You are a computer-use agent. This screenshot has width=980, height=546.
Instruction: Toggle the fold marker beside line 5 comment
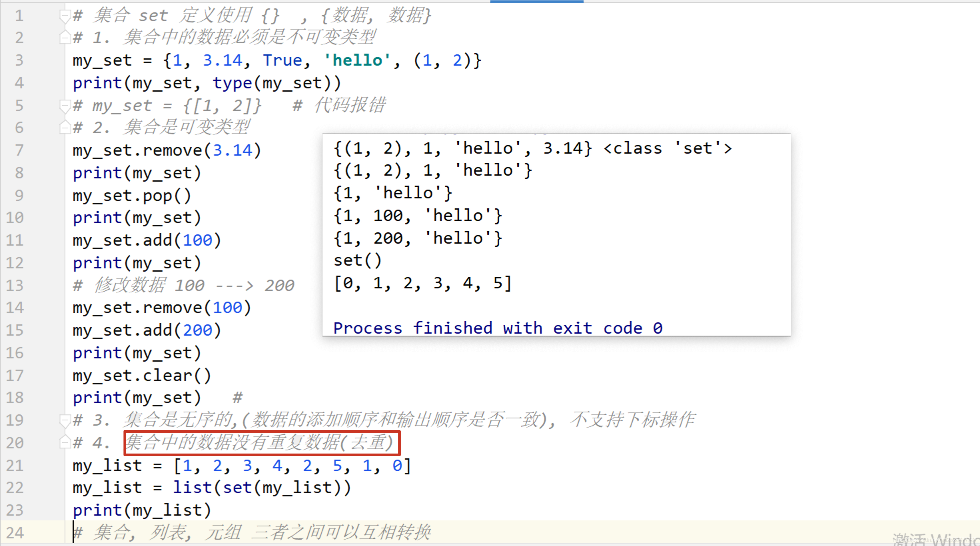pyautogui.click(x=65, y=106)
